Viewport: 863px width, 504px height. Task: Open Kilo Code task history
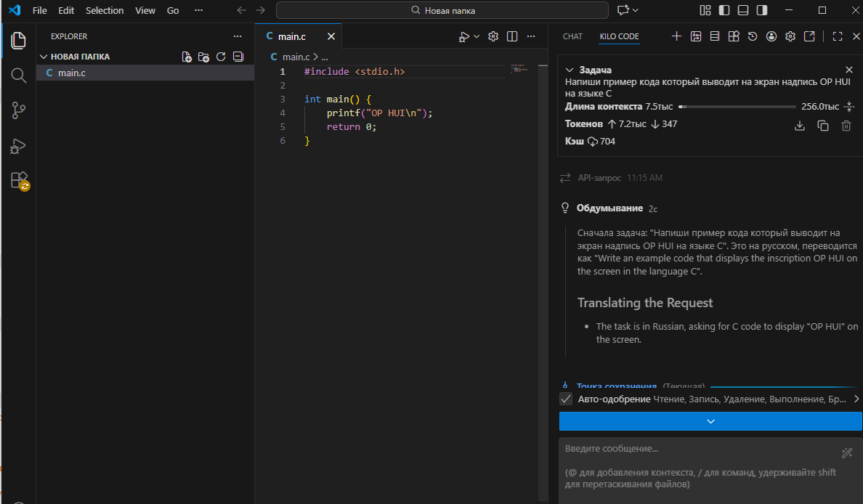753,36
